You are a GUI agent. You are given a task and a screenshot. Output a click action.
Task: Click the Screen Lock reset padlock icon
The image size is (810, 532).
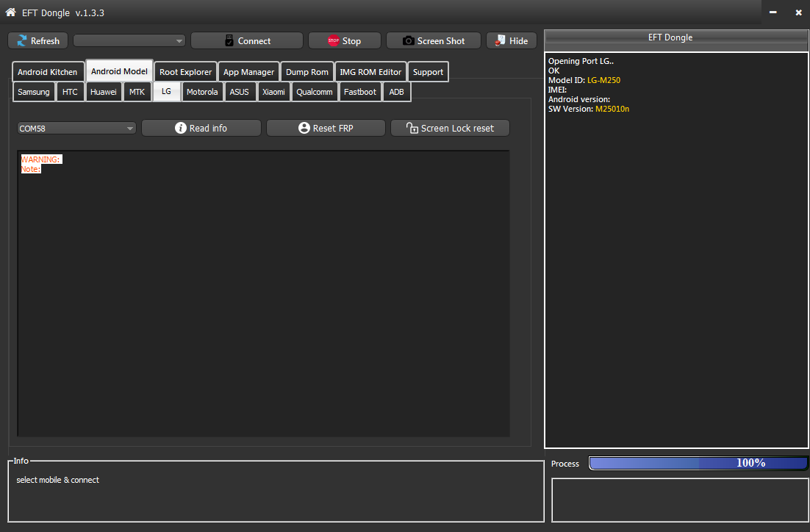(412, 128)
